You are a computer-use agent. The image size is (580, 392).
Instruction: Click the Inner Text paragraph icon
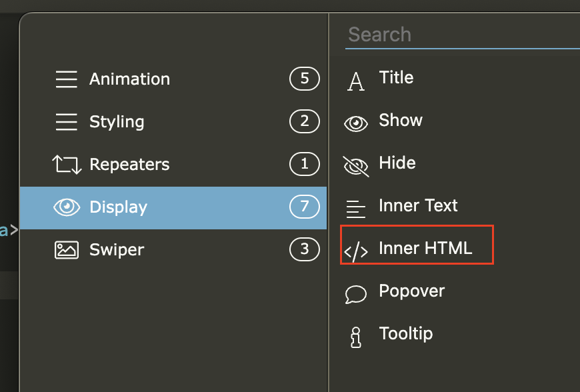[356, 209]
